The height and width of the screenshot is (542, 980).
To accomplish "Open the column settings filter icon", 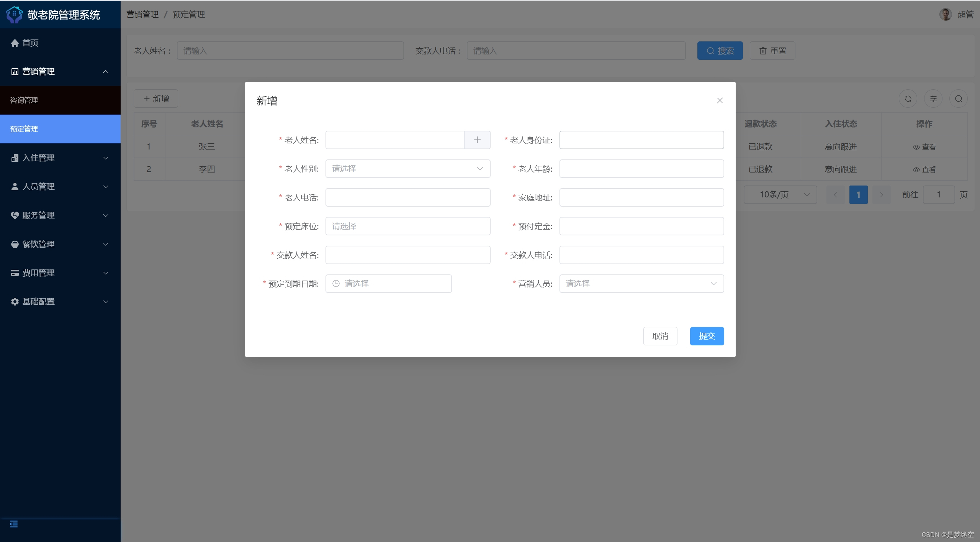I will (933, 99).
